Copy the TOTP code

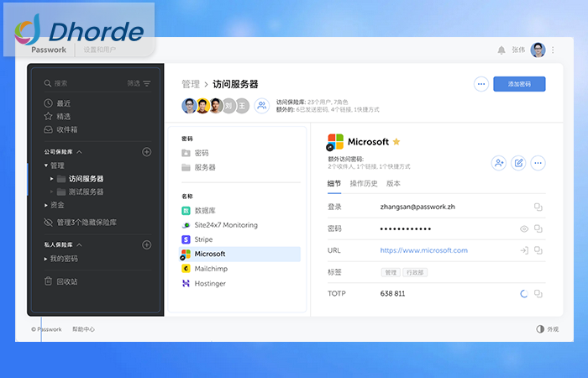[x=538, y=294]
